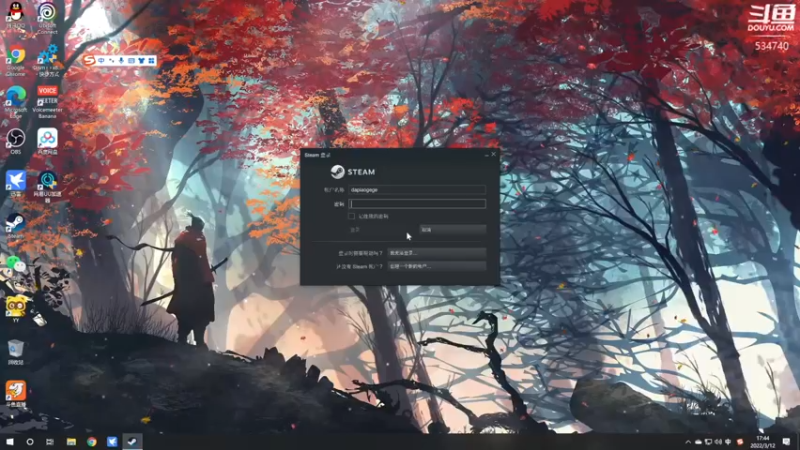
Task: Click the Chinese IME indicator in tray
Action: pyautogui.click(x=729, y=442)
